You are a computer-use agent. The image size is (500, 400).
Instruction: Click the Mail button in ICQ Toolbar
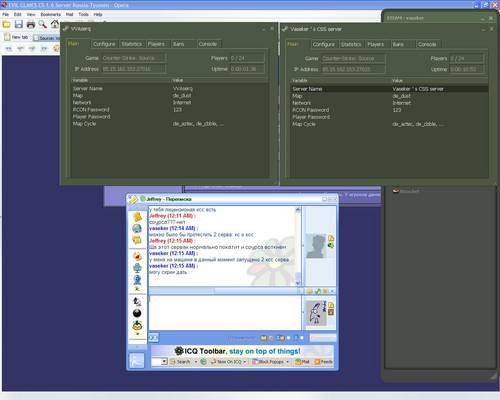302,362
